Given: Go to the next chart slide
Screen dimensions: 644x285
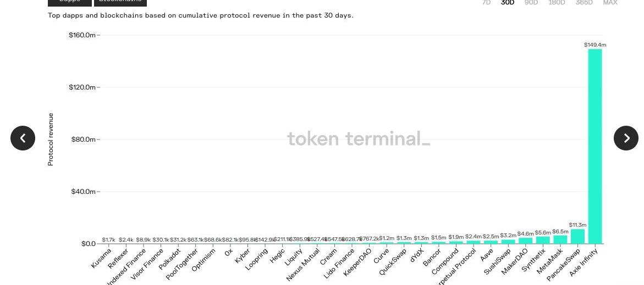Looking at the screenshot, I should coord(626,138).
